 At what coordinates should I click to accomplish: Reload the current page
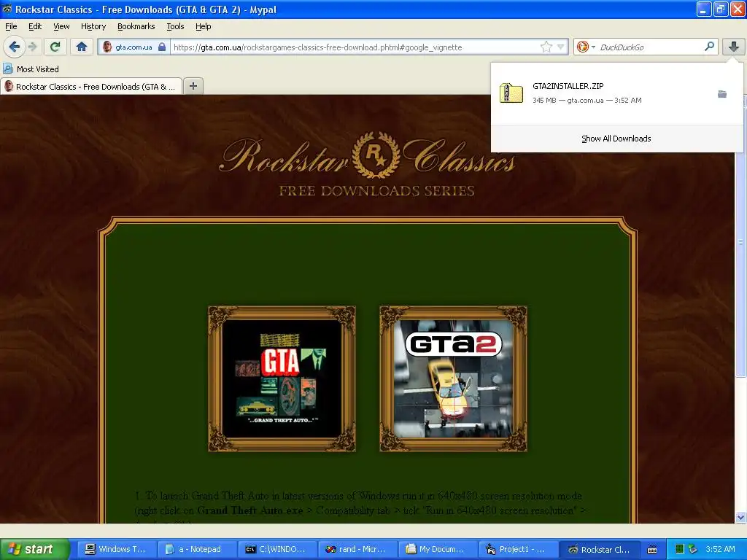(x=55, y=47)
